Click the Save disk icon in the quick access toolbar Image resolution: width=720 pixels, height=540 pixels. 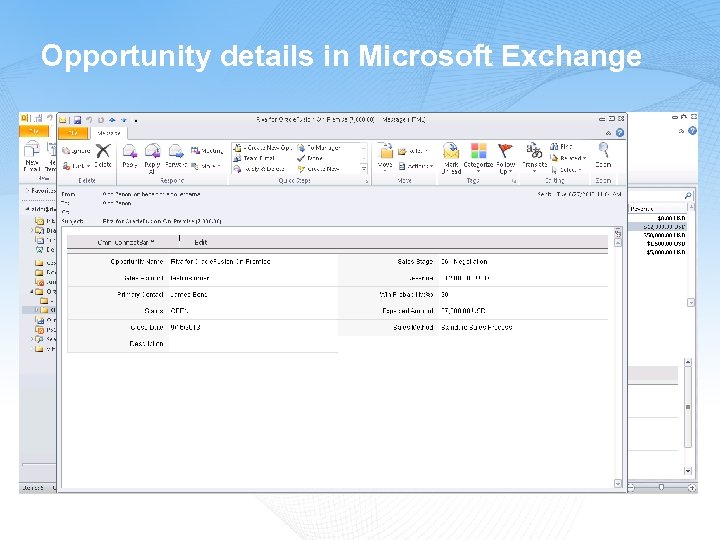[77, 120]
